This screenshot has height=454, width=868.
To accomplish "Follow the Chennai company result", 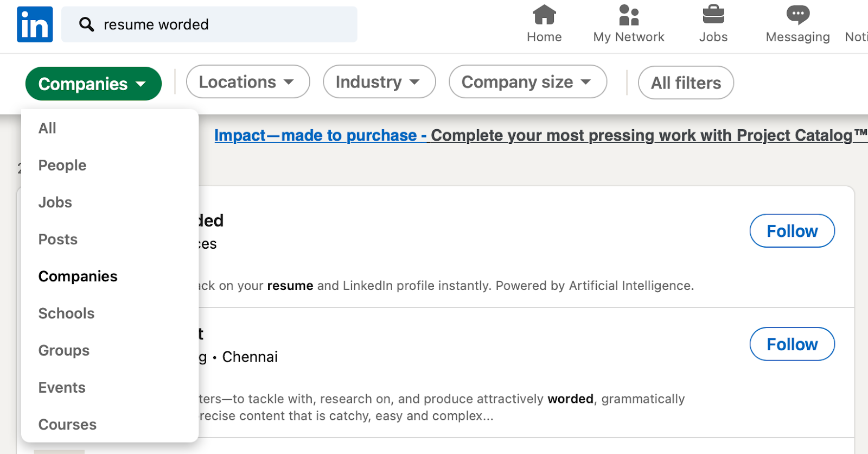I will 792,344.
